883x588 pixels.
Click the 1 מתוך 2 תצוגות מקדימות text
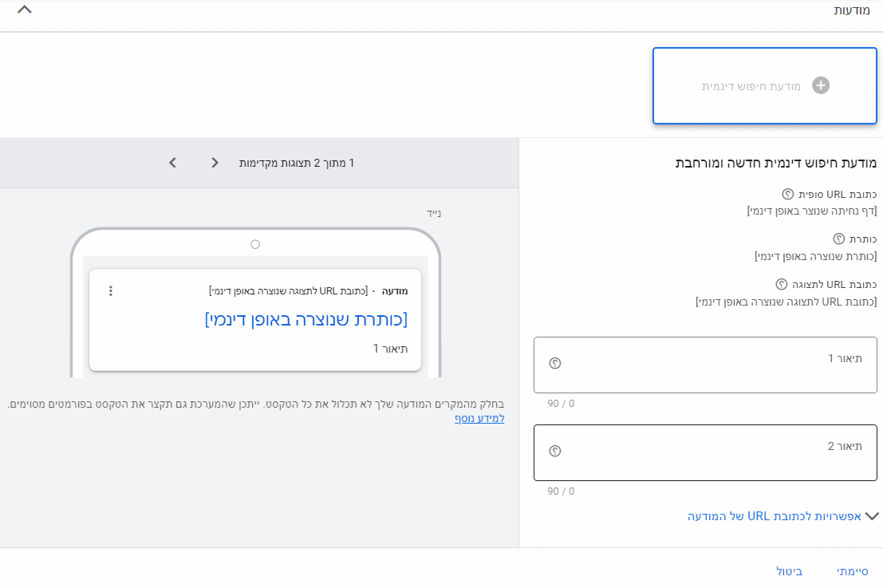(297, 163)
